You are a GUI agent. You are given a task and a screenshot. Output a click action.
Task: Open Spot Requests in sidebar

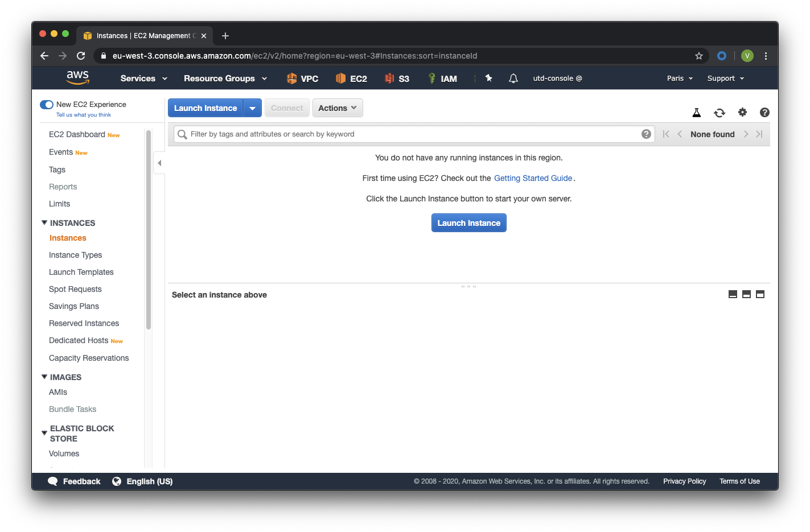[75, 289]
